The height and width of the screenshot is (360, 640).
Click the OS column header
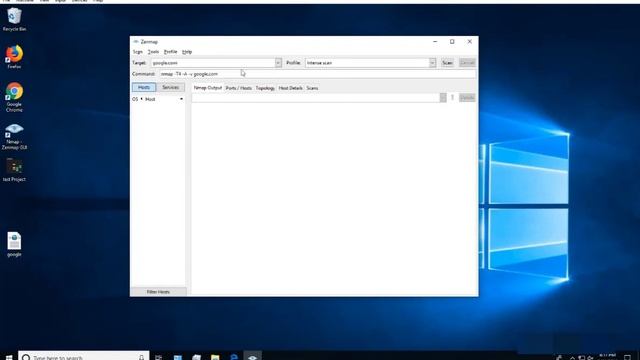coord(135,99)
